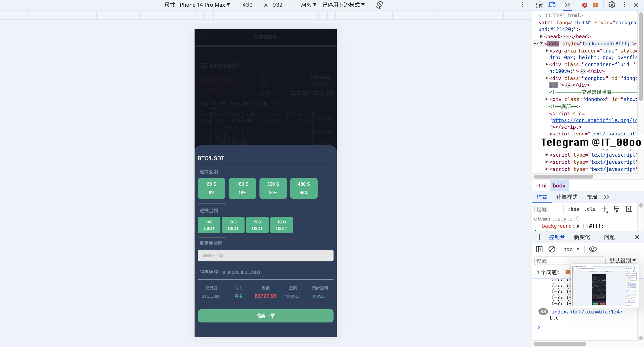The image size is (644, 347).
Task: Click the orange issues warning icon
Action: pos(596,5)
